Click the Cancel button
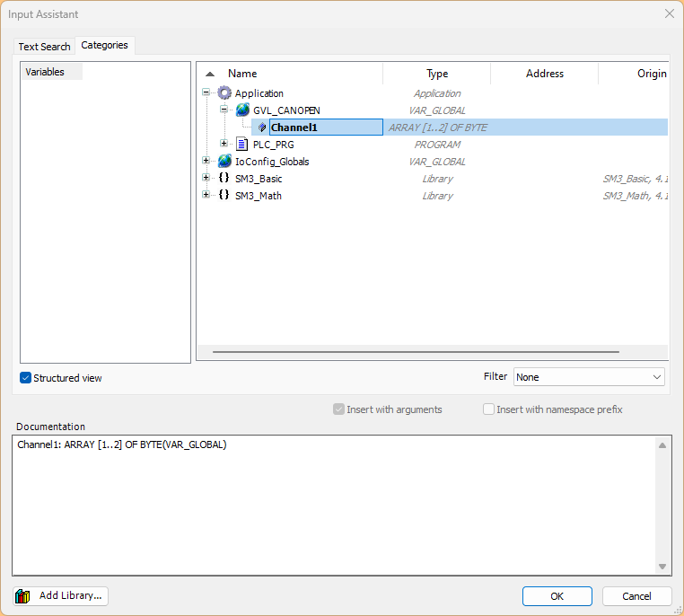Viewport: 684px width, 616px height. pos(636,596)
